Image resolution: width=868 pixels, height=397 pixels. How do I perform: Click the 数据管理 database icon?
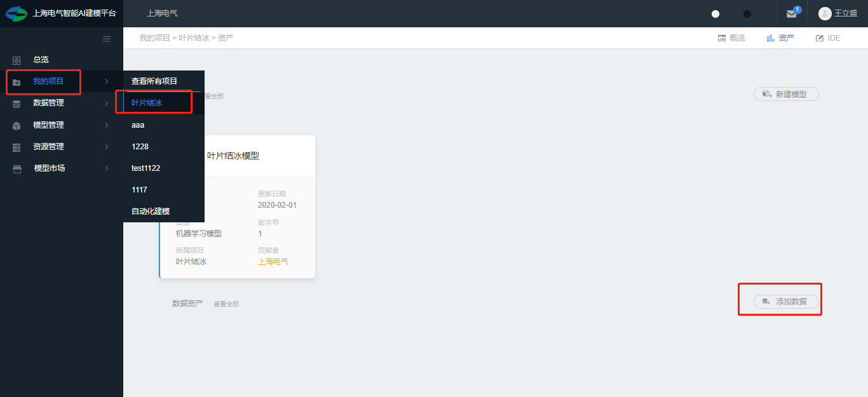(17, 104)
